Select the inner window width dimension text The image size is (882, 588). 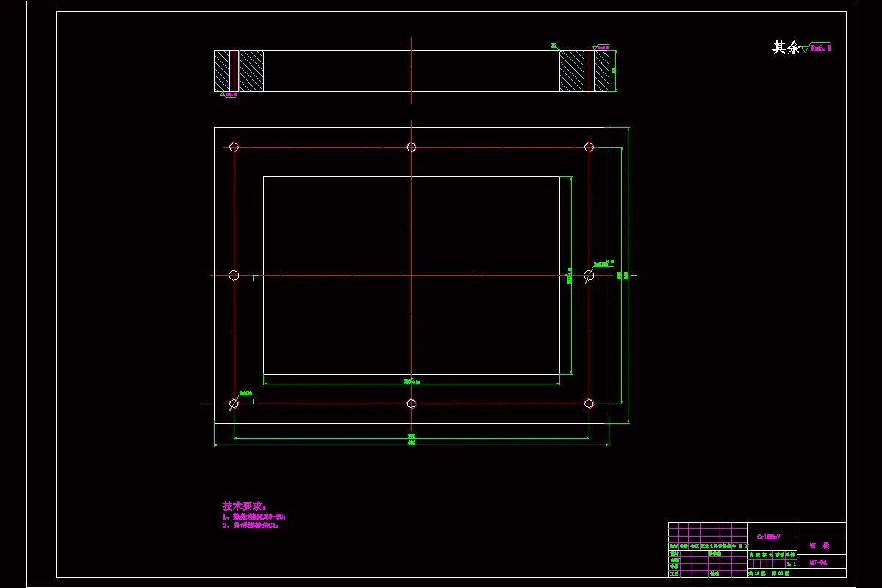412,381
